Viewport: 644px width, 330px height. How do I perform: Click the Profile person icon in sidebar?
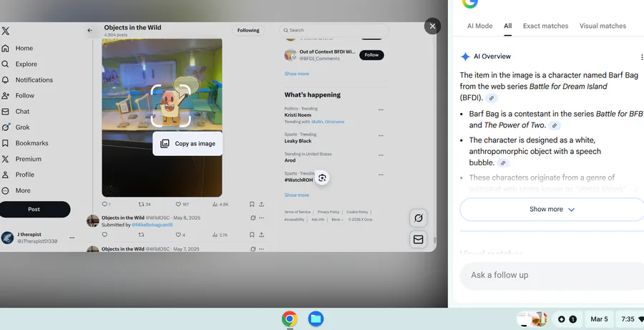point(5,175)
